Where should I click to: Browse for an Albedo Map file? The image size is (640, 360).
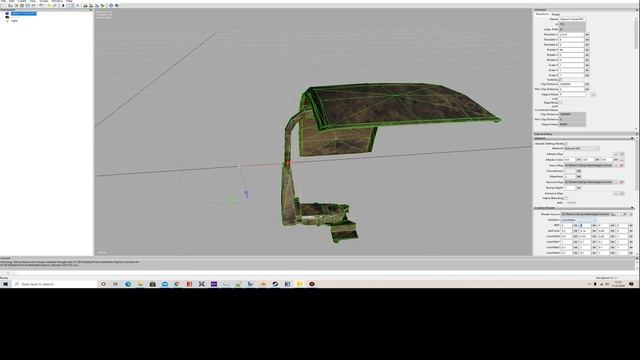click(616, 154)
